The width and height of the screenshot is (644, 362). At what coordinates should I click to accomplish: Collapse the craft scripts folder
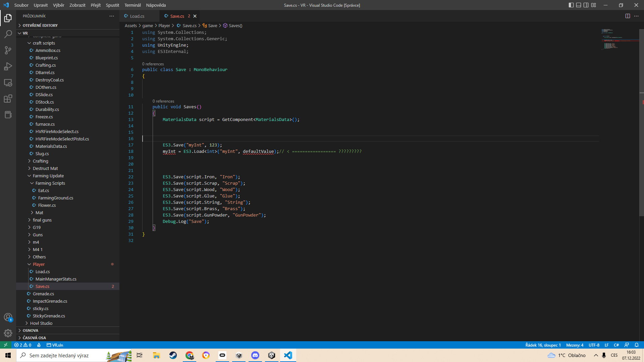pyautogui.click(x=68, y=43)
